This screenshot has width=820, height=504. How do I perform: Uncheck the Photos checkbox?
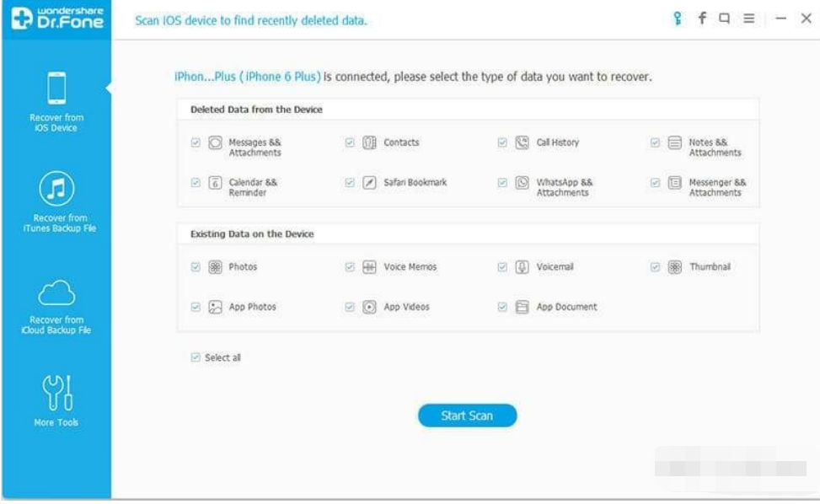(196, 266)
